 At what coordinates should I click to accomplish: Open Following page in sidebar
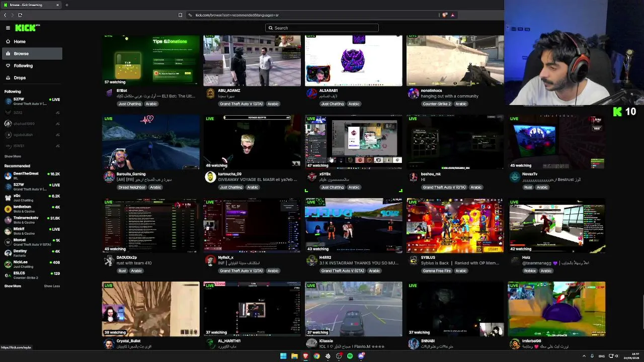coord(32,65)
